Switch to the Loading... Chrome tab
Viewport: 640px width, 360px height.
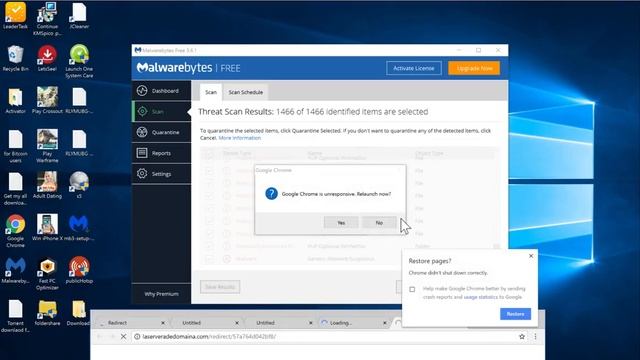coord(354,323)
